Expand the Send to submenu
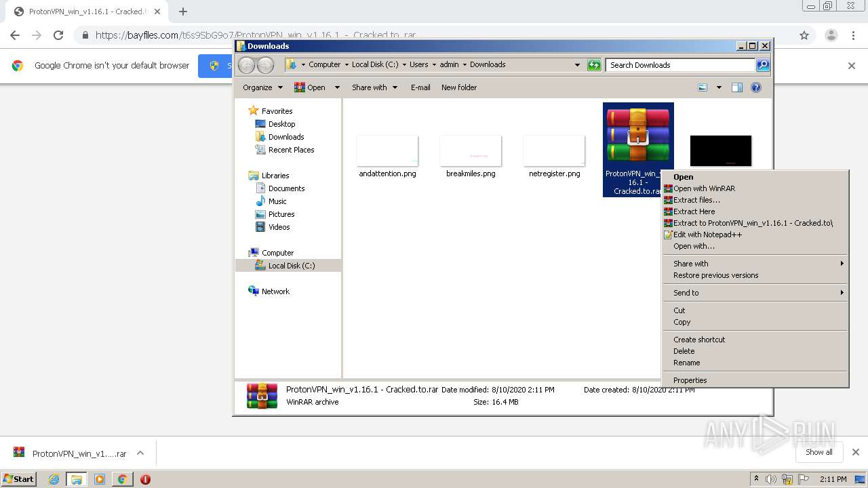The image size is (868, 488). click(755, 293)
